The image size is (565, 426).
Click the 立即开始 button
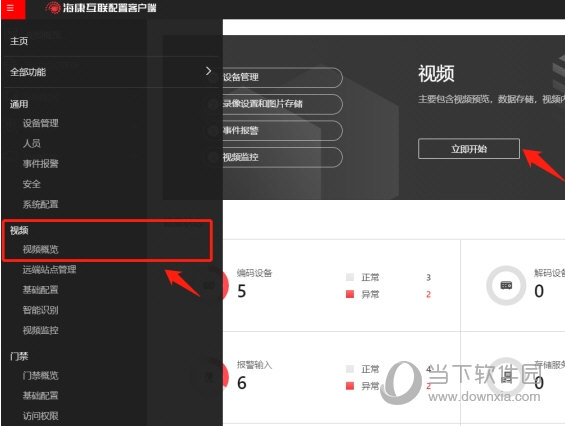tap(469, 148)
